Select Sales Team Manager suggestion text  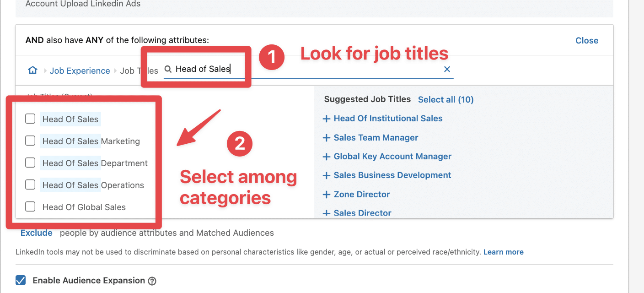(376, 137)
